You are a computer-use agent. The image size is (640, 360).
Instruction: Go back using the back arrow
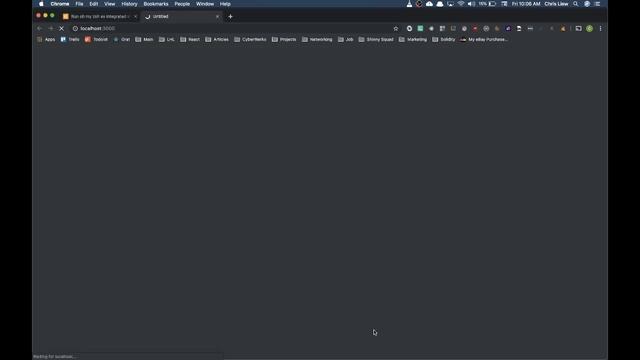coord(40,29)
